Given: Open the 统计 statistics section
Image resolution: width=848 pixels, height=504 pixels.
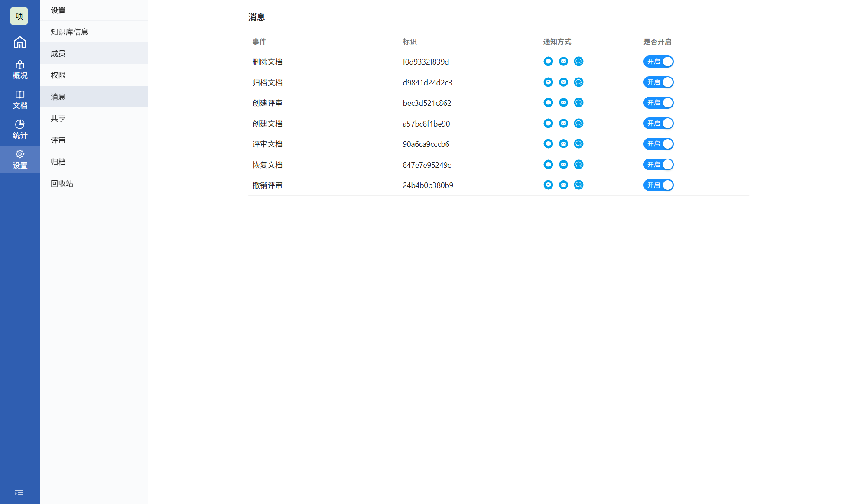Looking at the screenshot, I should (x=20, y=130).
